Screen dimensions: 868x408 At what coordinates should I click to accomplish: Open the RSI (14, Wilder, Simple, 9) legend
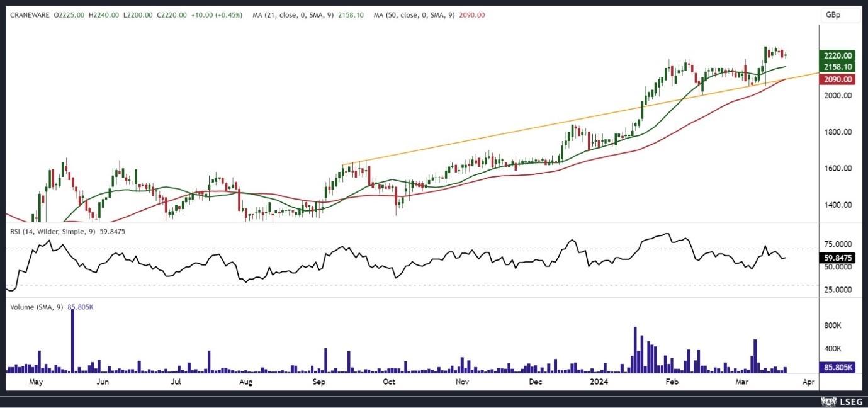point(53,230)
